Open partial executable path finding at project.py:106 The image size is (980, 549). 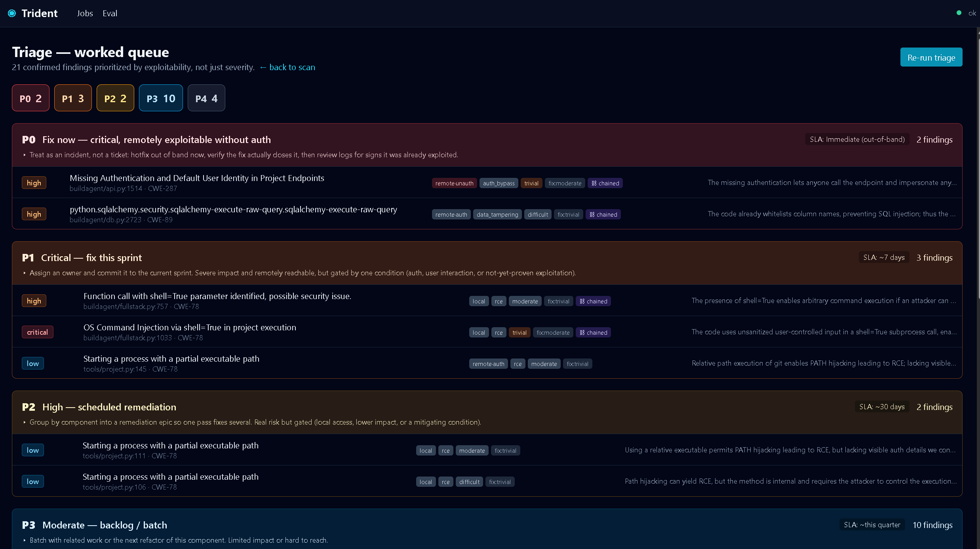pos(170,477)
